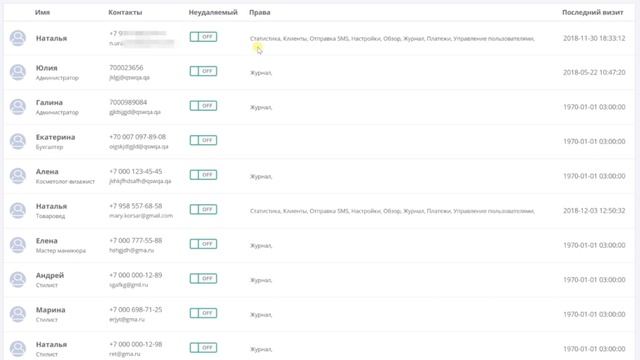640x360 pixels.
Task: Click the role label Косметолог-визажист
Action: click(x=65, y=181)
